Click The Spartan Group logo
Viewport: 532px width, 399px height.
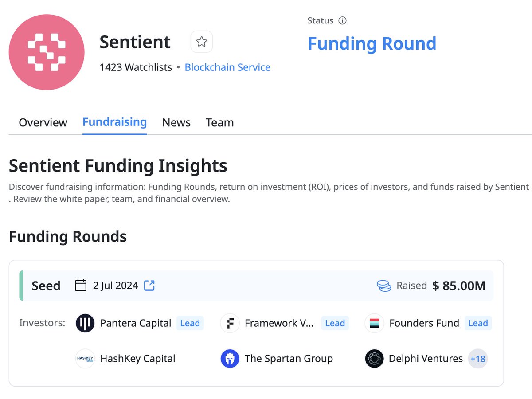pos(230,358)
